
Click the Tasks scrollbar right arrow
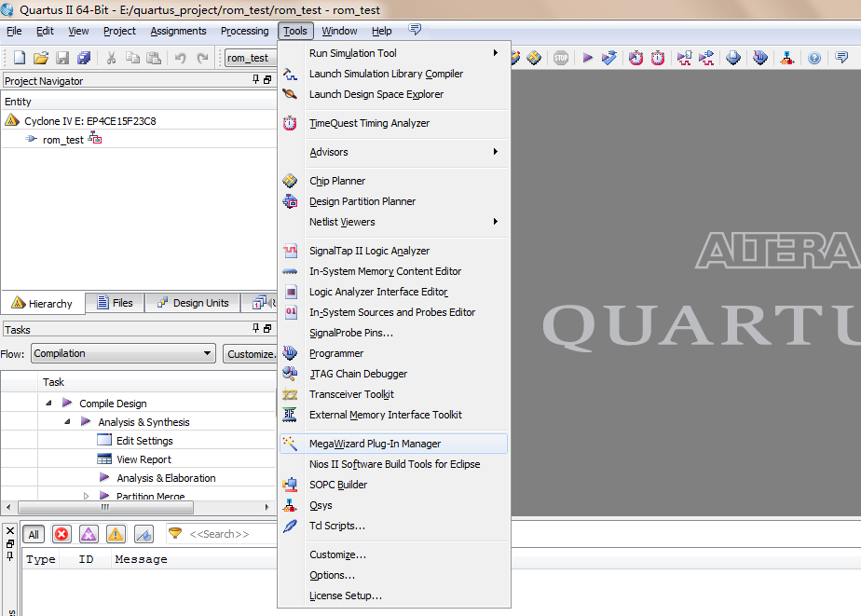click(266, 507)
